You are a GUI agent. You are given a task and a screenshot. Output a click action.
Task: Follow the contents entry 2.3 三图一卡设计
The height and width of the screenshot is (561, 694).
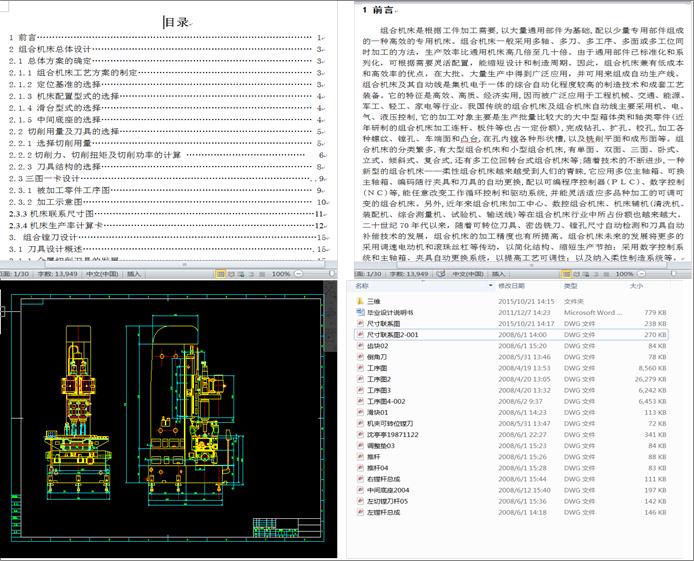click(x=167, y=178)
